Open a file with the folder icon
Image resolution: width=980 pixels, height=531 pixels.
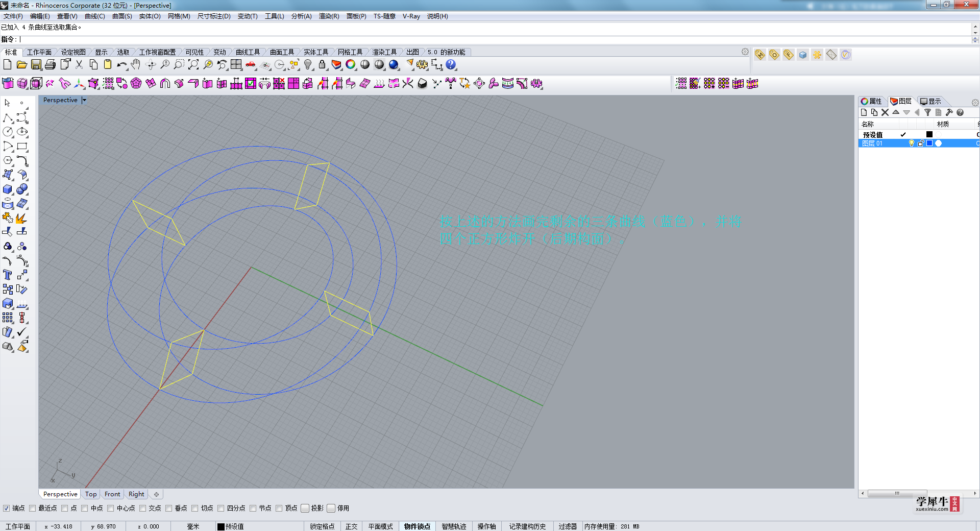click(21, 64)
